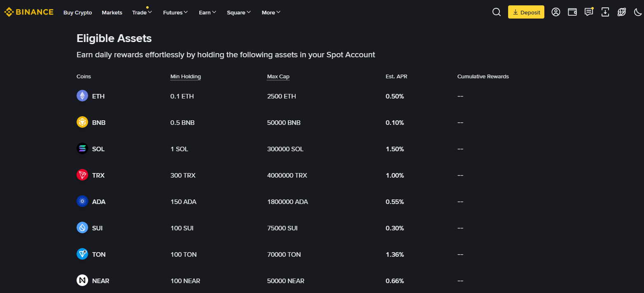Click the 50000 NEAR max cap value
644x293 pixels.
[x=286, y=281]
